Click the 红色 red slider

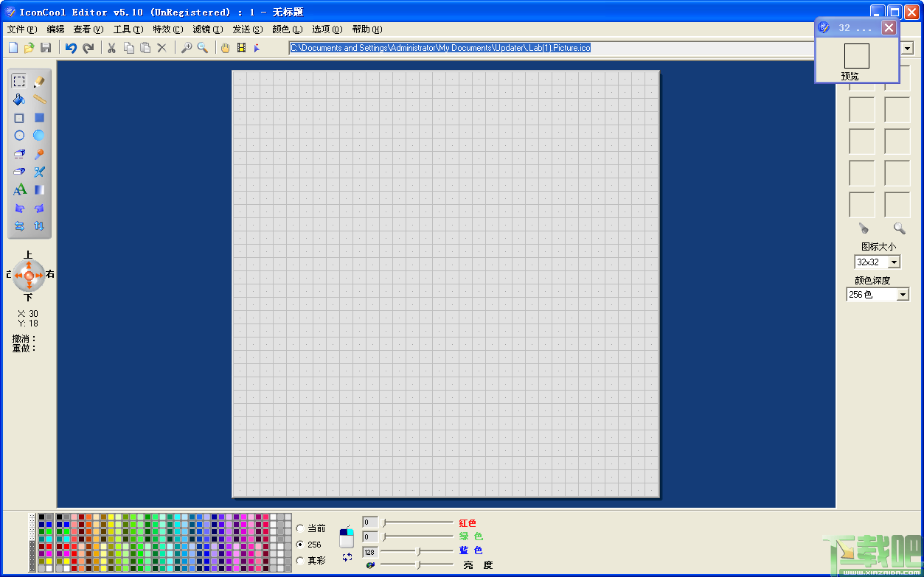click(x=418, y=522)
